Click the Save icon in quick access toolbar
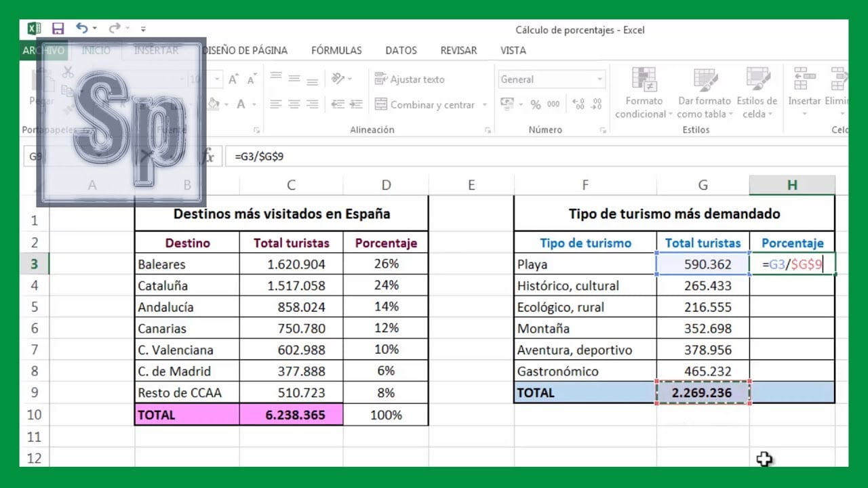Image resolution: width=868 pixels, height=488 pixels. tap(58, 28)
